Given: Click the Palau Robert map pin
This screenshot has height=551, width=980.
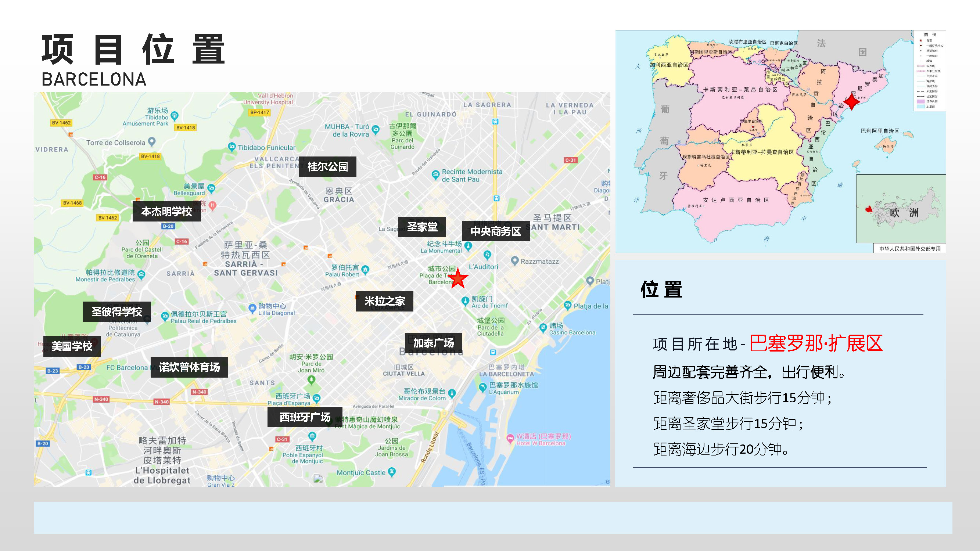Looking at the screenshot, I should [365, 270].
